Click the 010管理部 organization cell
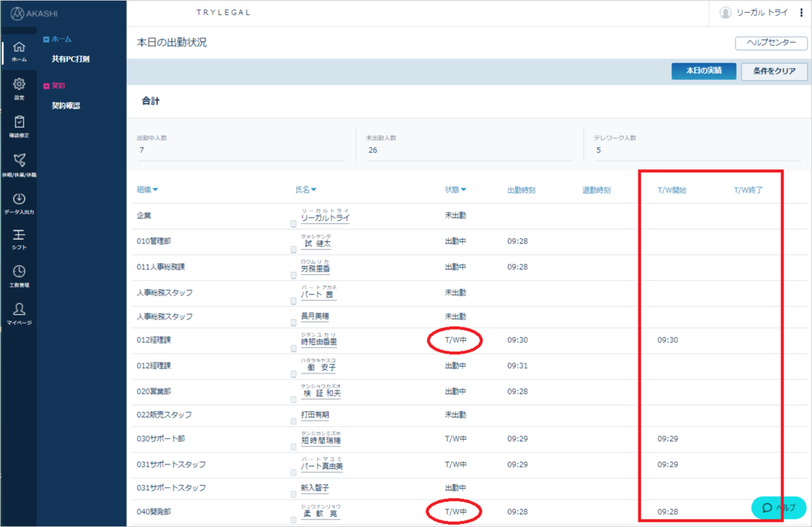 (x=154, y=241)
